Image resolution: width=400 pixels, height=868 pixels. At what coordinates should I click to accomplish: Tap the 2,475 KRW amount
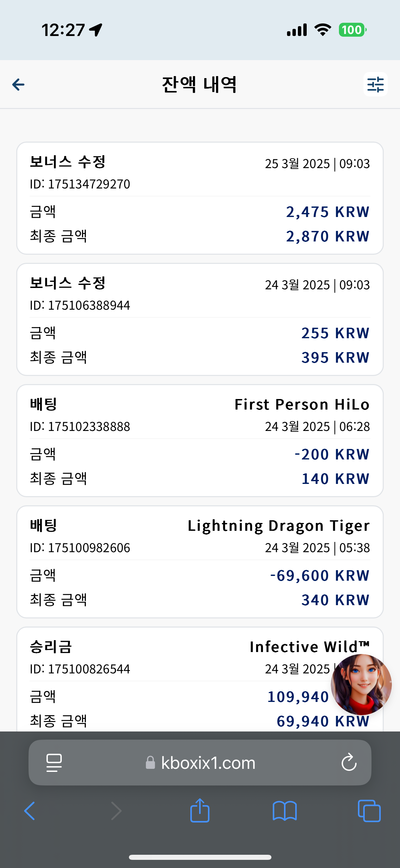point(328,212)
